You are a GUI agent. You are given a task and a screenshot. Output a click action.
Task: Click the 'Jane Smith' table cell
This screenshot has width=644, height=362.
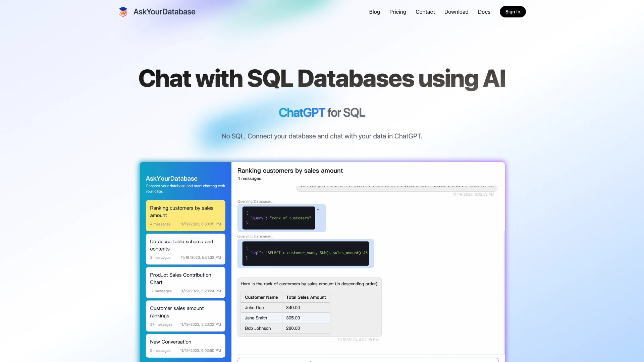261,318
